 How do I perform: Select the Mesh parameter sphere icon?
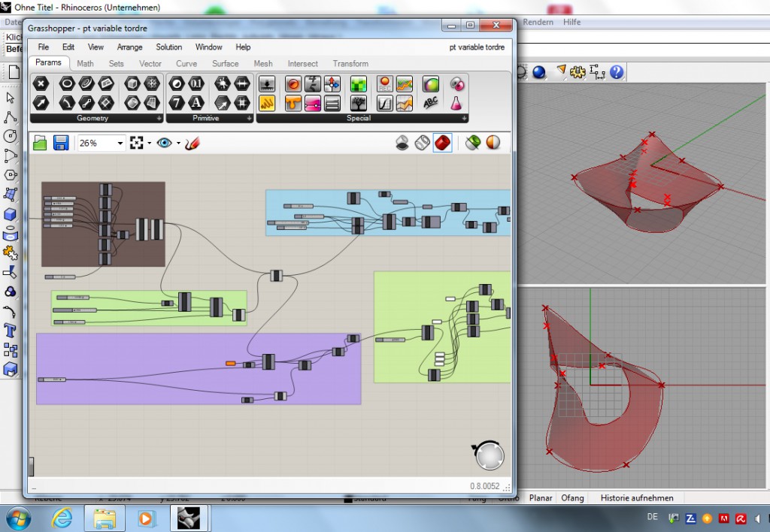(152, 83)
